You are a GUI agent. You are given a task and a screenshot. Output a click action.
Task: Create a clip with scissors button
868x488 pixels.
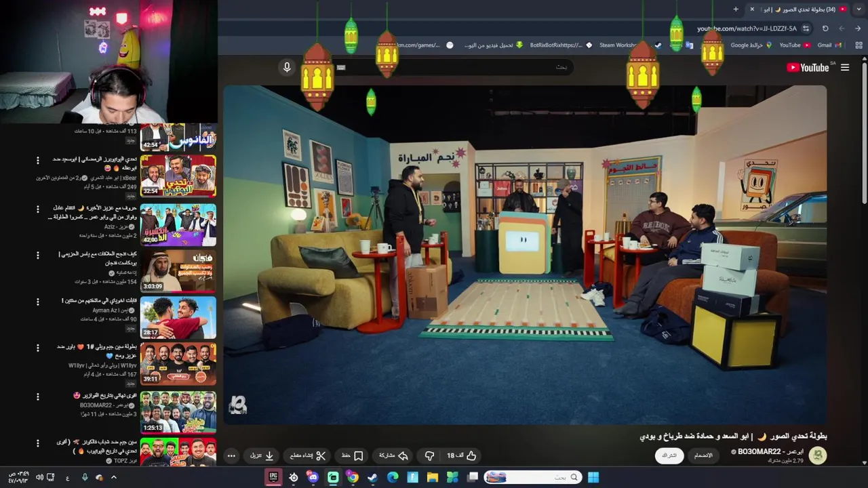(307, 455)
